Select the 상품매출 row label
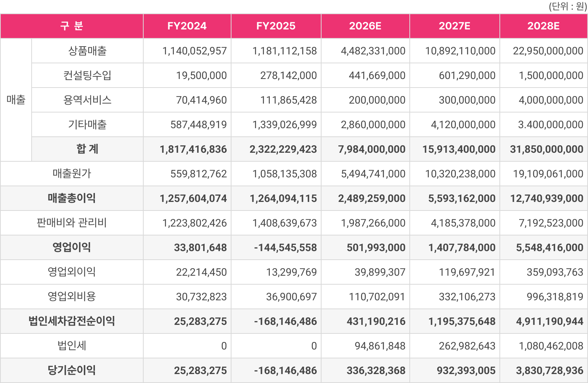588x383 pixels. (x=87, y=51)
